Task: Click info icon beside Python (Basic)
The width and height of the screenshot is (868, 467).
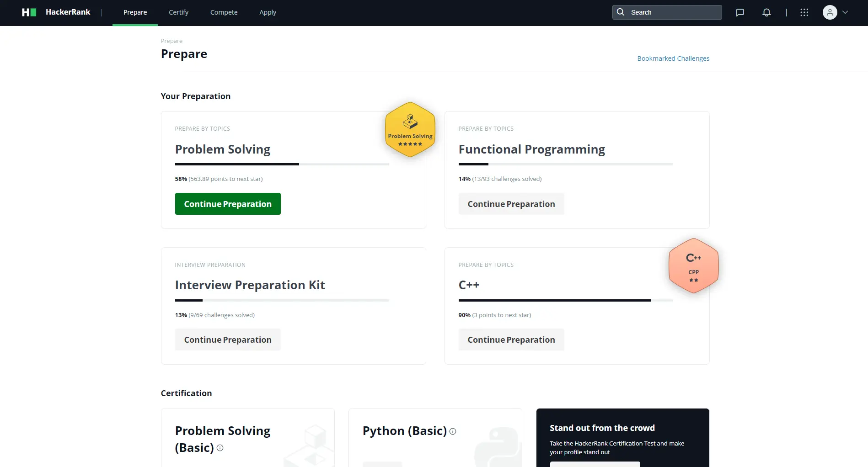Action: pyautogui.click(x=453, y=431)
